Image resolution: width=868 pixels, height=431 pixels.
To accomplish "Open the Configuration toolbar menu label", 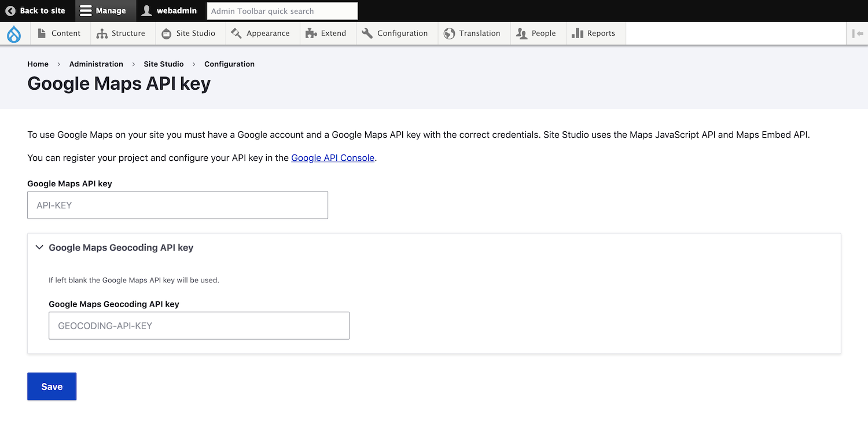I will click(402, 33).
